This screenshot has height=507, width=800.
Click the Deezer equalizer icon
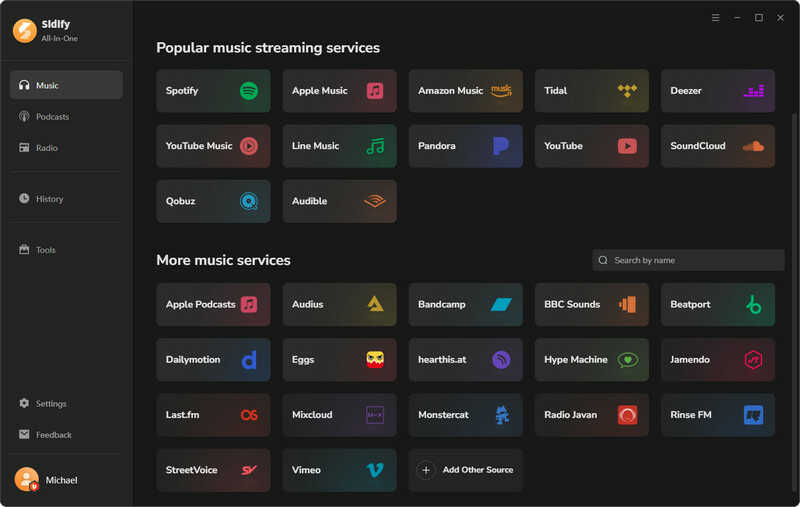[x=754, y=91]
